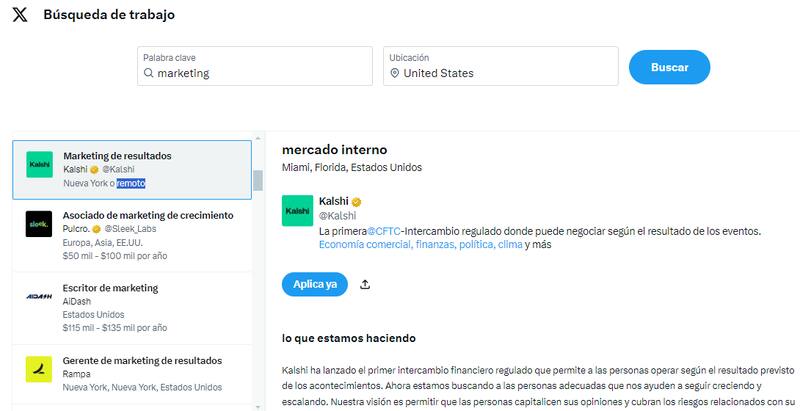Select the Escritor de marketing job listing
This screenshot has width=800, height=411.
109,288
